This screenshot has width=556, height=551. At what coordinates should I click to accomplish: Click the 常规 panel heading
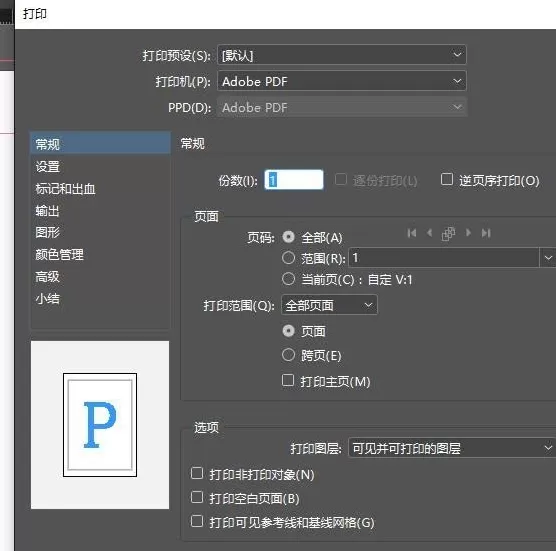point(193,144)
